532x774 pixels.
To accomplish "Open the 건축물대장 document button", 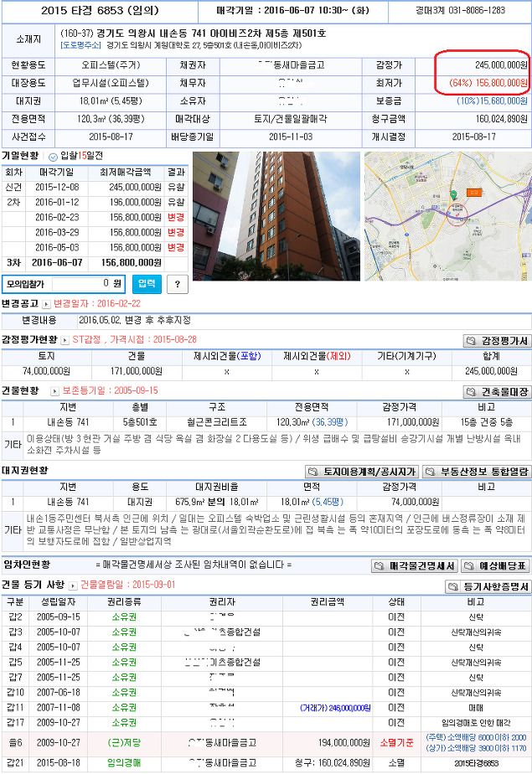I will pos(497,392).
